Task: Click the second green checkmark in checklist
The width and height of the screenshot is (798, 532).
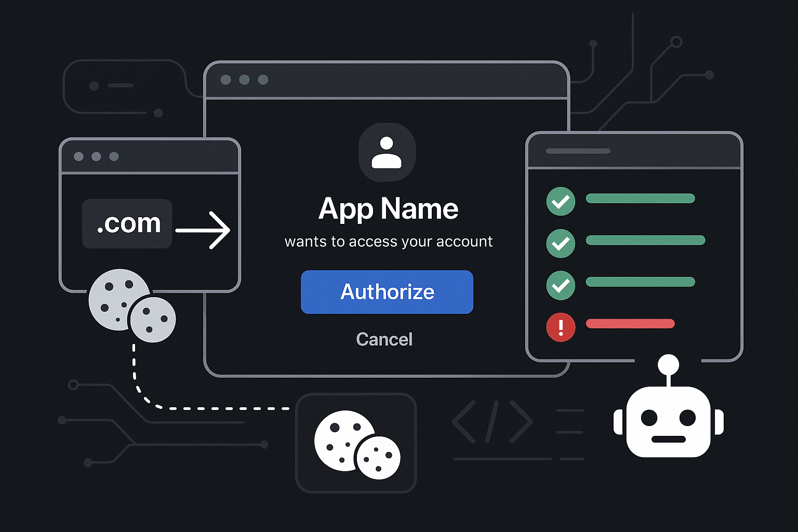Action: 561,243
